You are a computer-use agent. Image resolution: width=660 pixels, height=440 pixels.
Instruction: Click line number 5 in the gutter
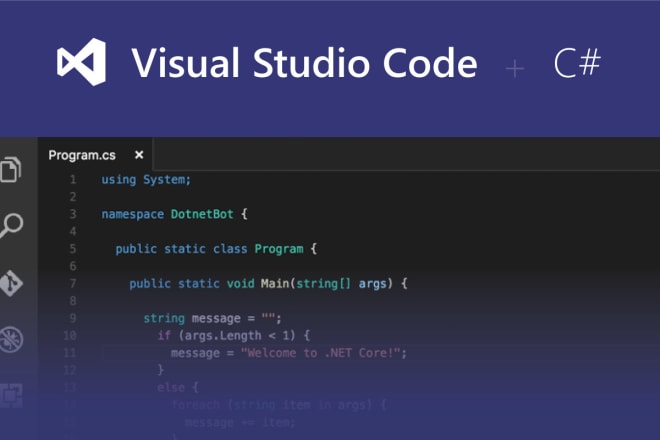click(x=73, y=249)
